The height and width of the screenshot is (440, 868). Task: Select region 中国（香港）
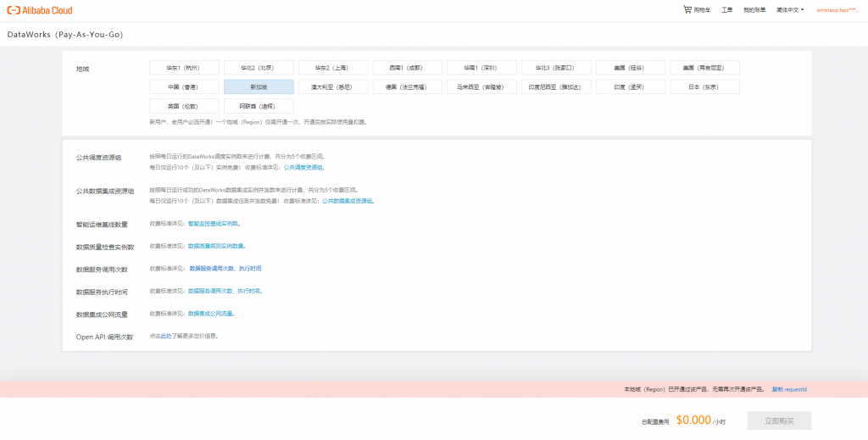coord(184,86)
